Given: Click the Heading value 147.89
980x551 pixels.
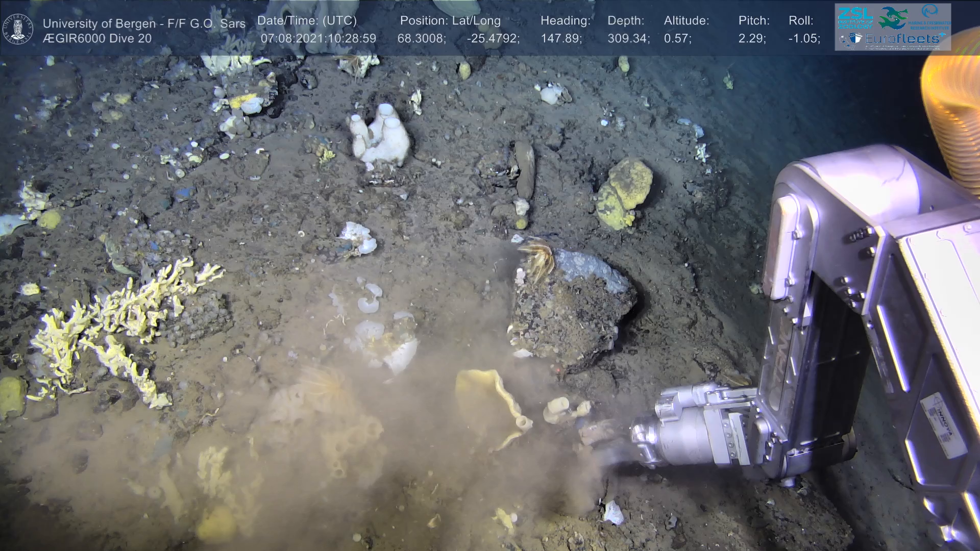Looking at the screenshot, I should point(560,39).
